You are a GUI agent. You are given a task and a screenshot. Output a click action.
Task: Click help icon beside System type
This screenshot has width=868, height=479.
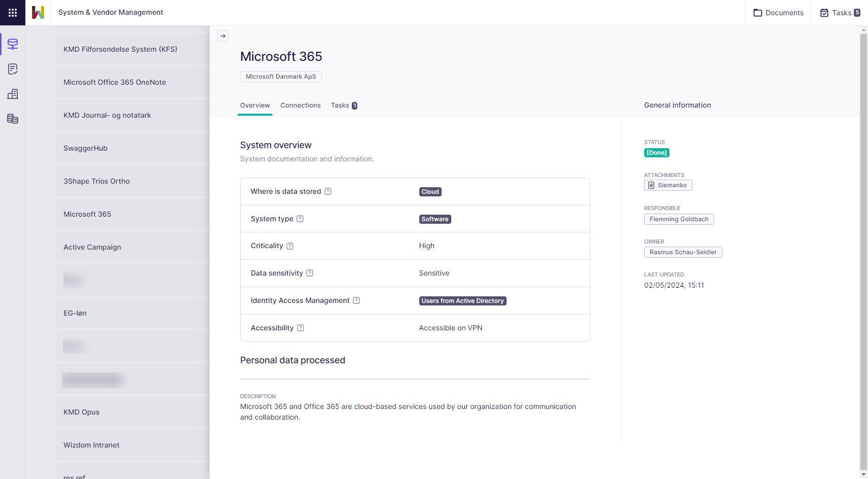click(300, 219)
